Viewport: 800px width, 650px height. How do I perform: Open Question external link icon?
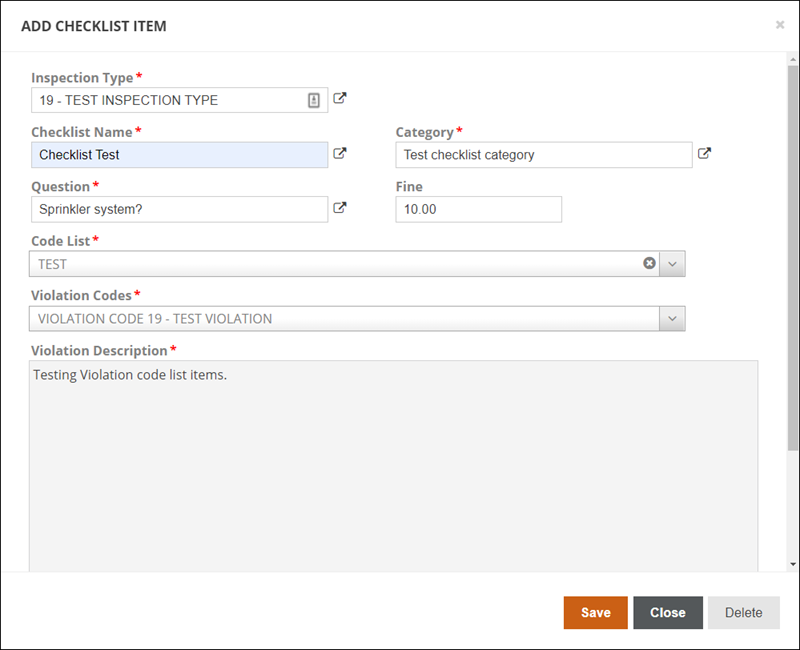click(340, 208)
